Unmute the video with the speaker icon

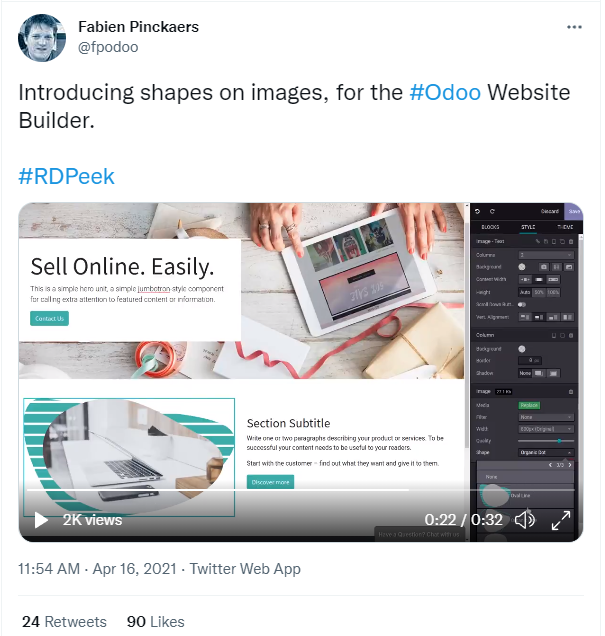pos(525,520)
